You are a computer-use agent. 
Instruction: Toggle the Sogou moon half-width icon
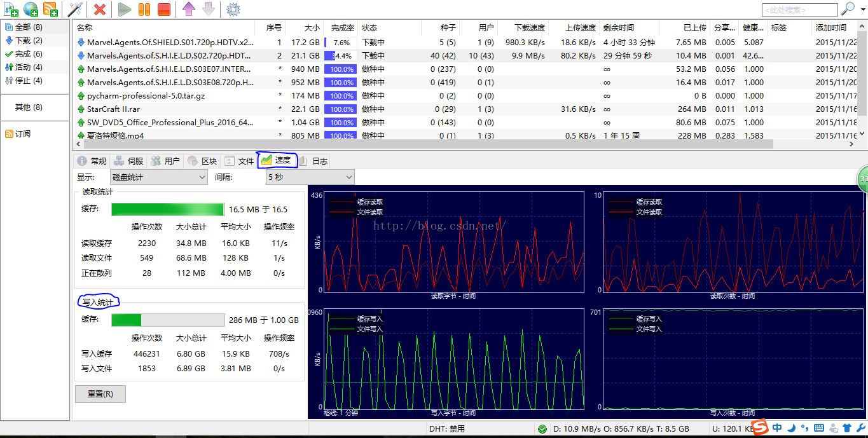pyautogui.click(x=792, y=428)
